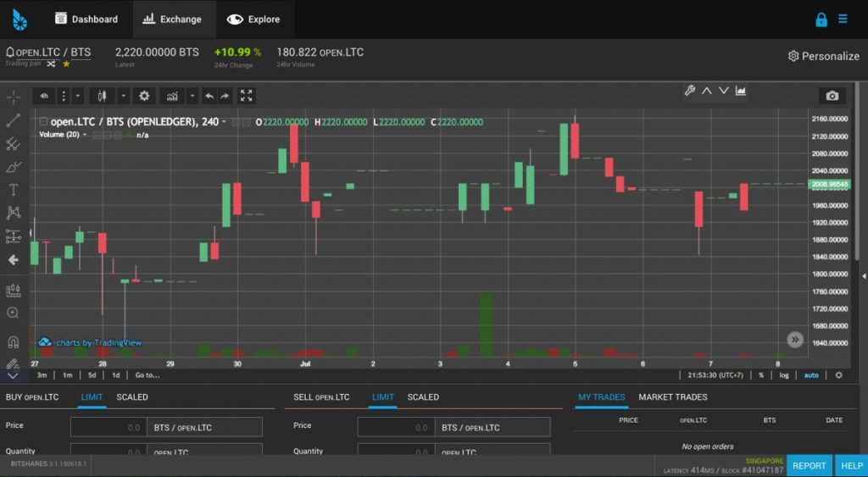Click the bell notification icon near OPEN.LTC
868x477 pixels.
(10, 52)
